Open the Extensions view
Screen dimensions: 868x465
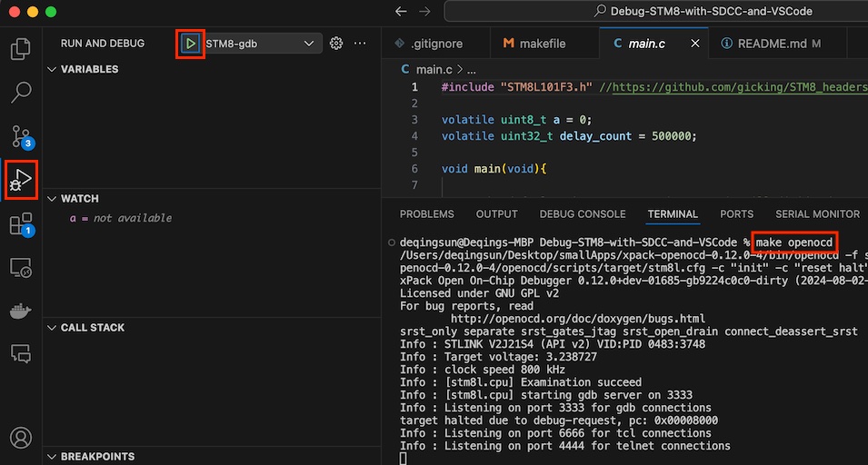21,225
